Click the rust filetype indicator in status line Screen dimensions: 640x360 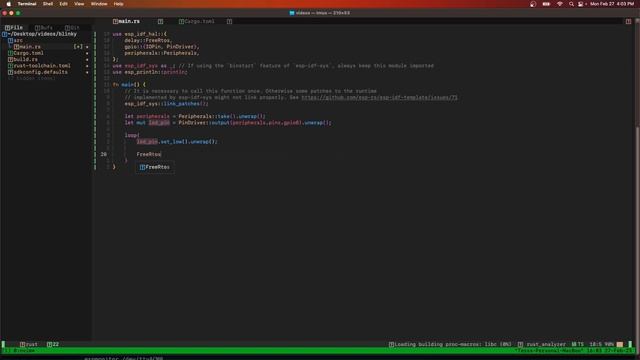pyautogui.click(x=29, y=344)
